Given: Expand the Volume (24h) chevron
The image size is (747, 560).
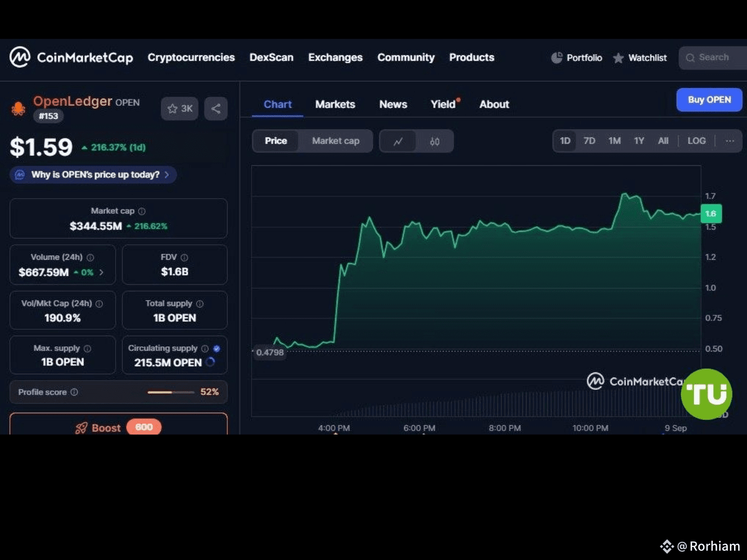Looking at the screenshot, I should click(x=101, y=272).
